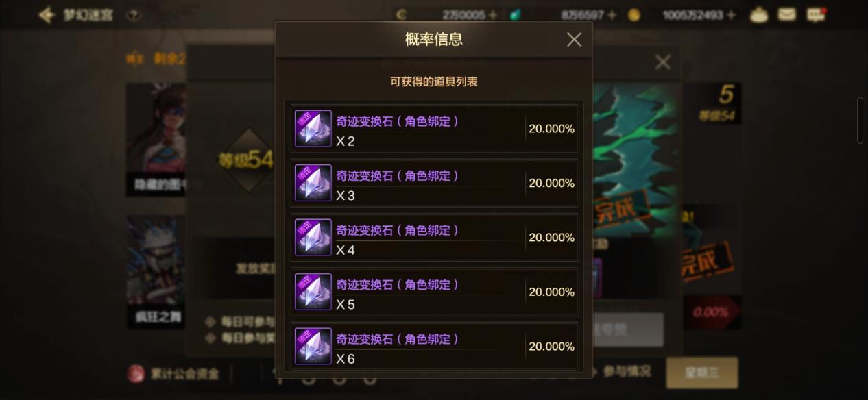Image resolution: width=868 pixels, height=400 pixels.
Task: Add gold with plus next to 1005万2493
Action: click(731, 14)
